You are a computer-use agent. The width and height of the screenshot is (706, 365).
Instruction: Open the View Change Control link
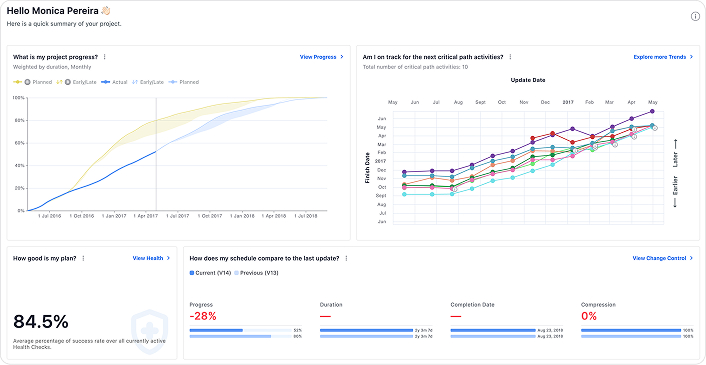(662, 258)
